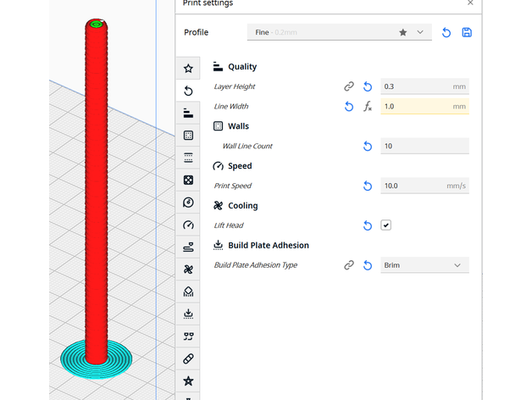Select the Build Plate Adhesion section header
This screenshot has width=532, height=400.
point(268,246)
